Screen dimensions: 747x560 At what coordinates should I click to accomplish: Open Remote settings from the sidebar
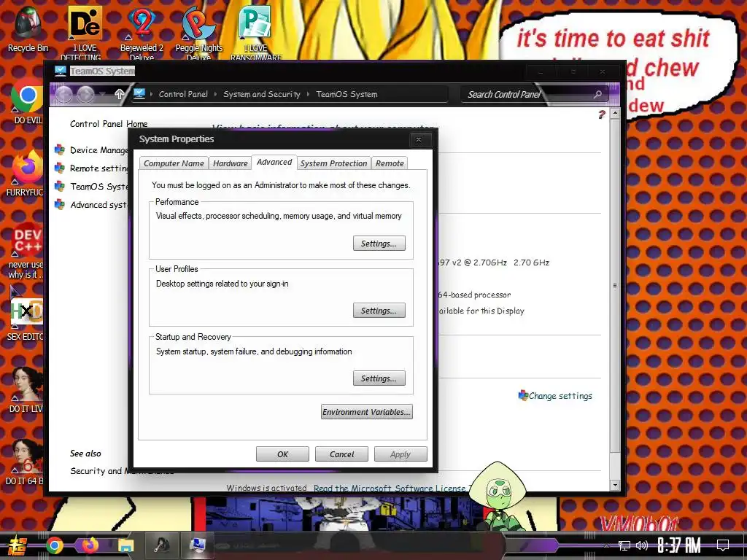(x=99, y=168)
